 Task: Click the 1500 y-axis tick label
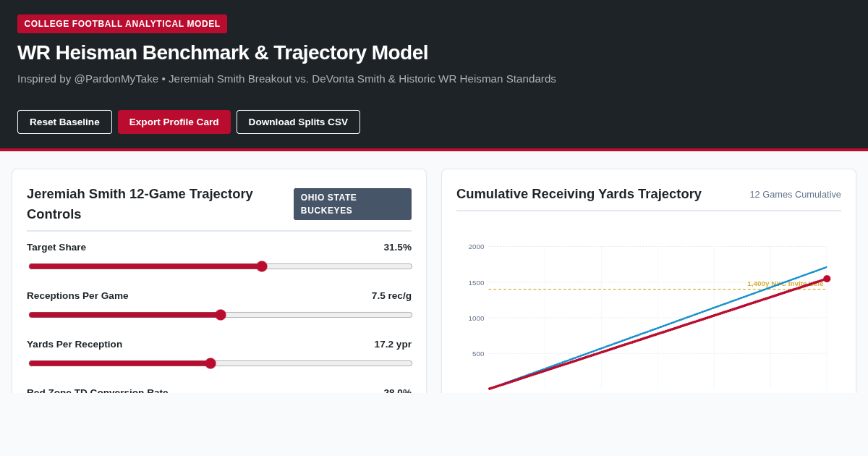476,283
